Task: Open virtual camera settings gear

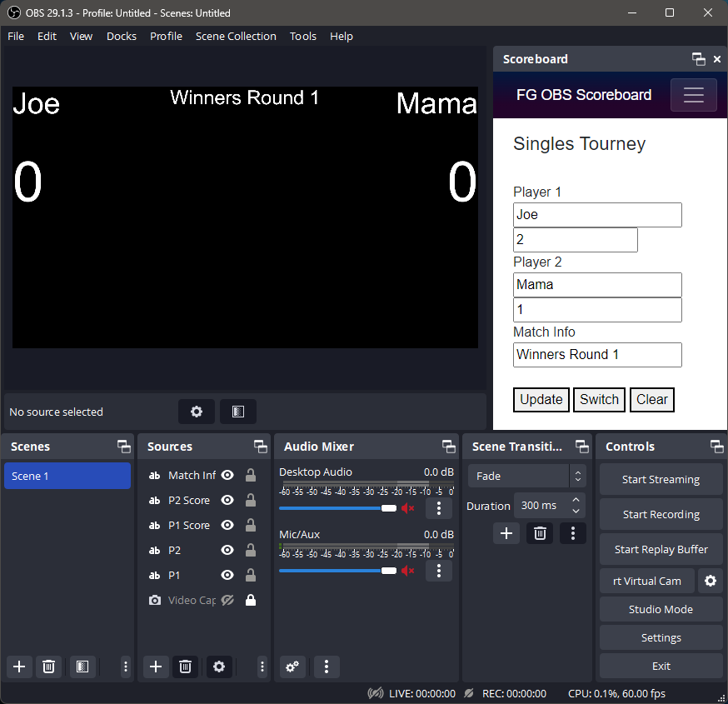Action: 711,581
